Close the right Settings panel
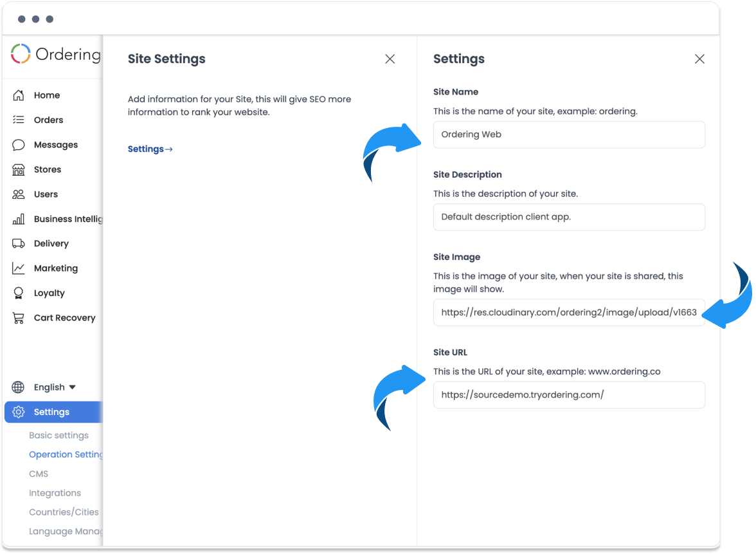 (x=699, y=59)
